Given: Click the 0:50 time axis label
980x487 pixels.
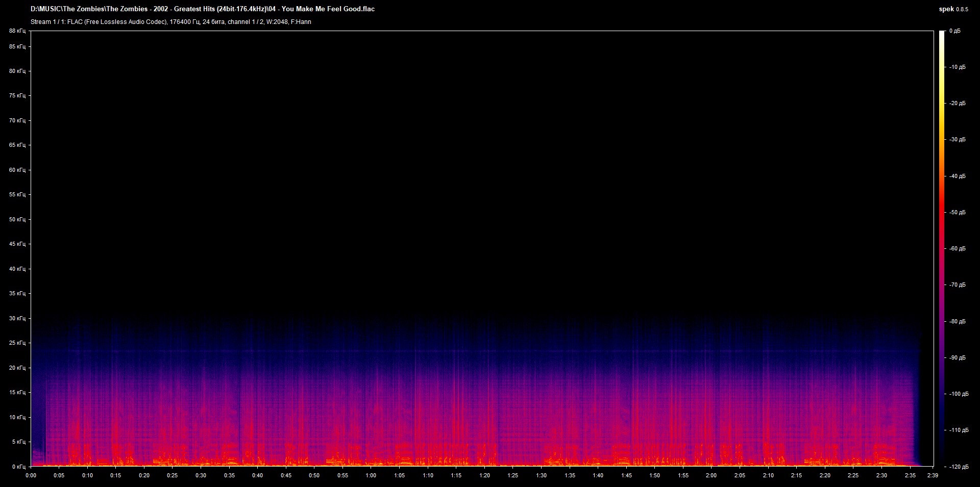Looking at the screenshot, I should (314, 475).
